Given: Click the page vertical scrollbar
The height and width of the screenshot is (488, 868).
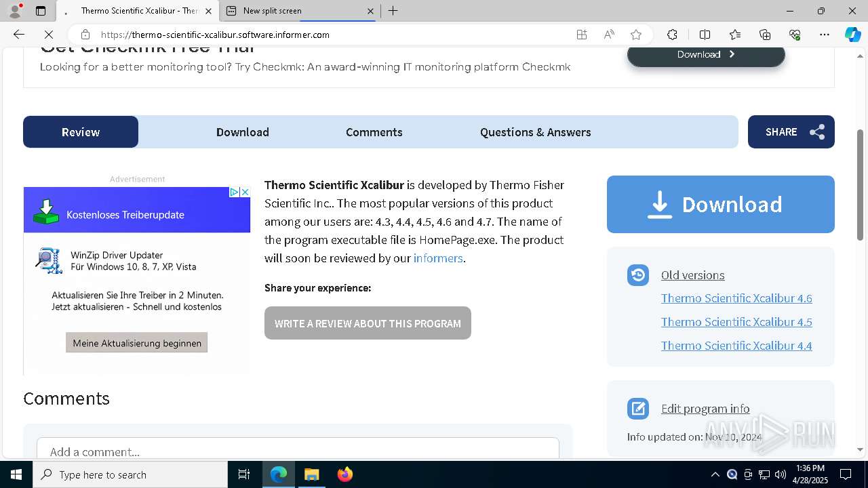Looking at the screenshot, I should [861, 184].
